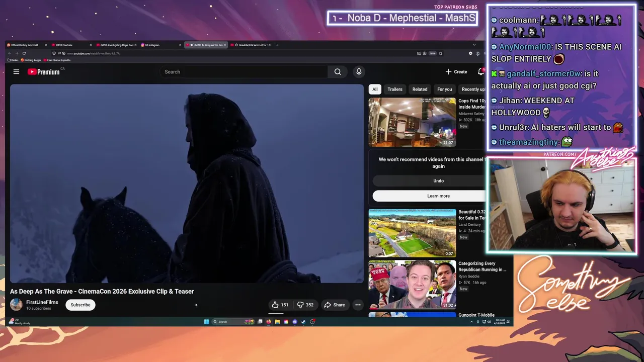
Task: Click the gandalf_stormcr0w chat username
Action: click(543, 73)
